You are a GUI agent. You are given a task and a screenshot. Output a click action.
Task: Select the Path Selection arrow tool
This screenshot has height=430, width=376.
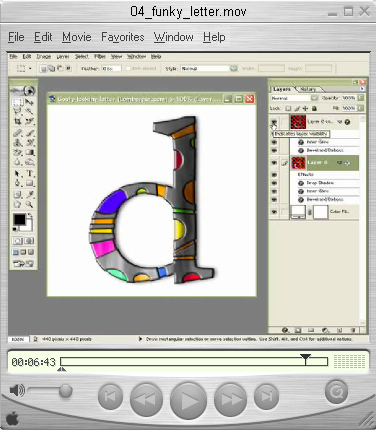pos(18,173)
